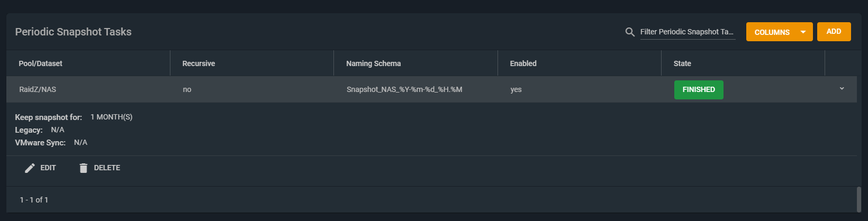Sort by State column header
Viewport: 868px width, 221px height.
pyautogui.click(x=682, y=63)
